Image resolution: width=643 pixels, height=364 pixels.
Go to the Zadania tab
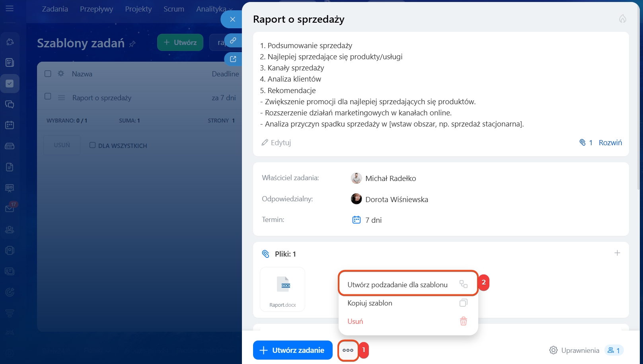(55, 9)
